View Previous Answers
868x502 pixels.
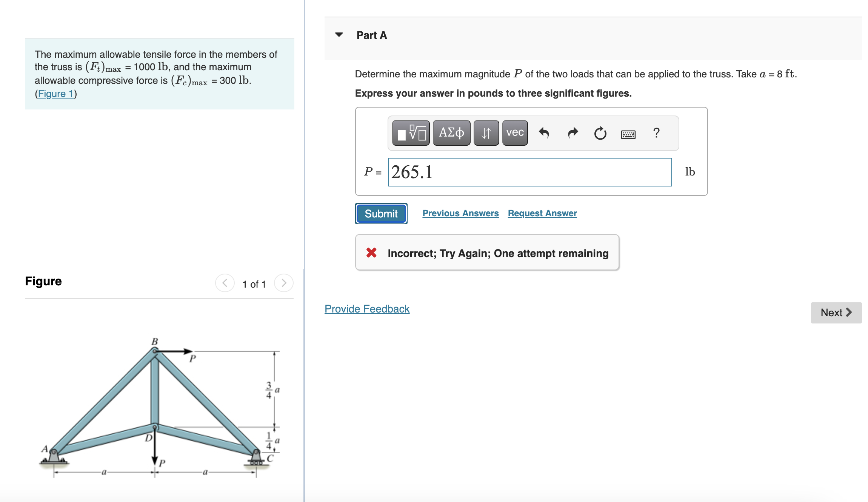click(460, 213)
